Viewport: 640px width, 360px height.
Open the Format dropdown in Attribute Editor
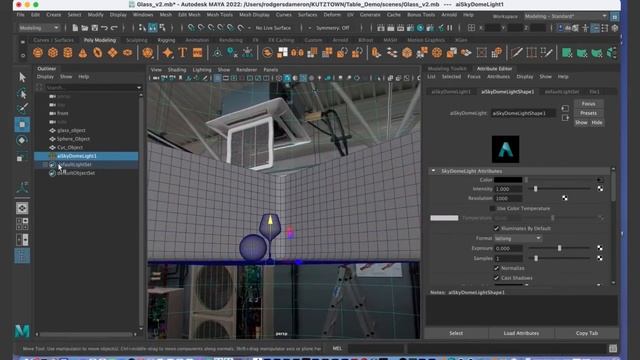tap(518, 238)
